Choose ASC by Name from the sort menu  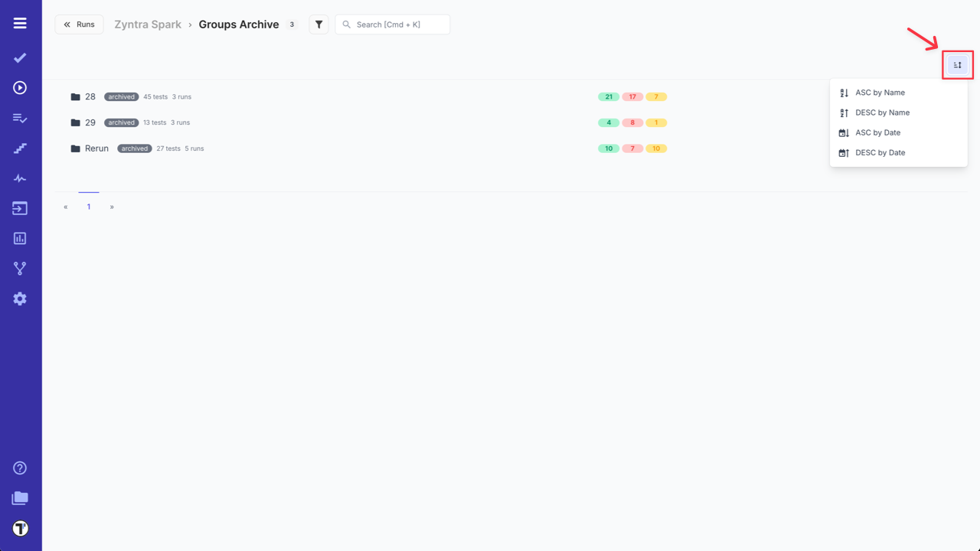pos(880,92)
